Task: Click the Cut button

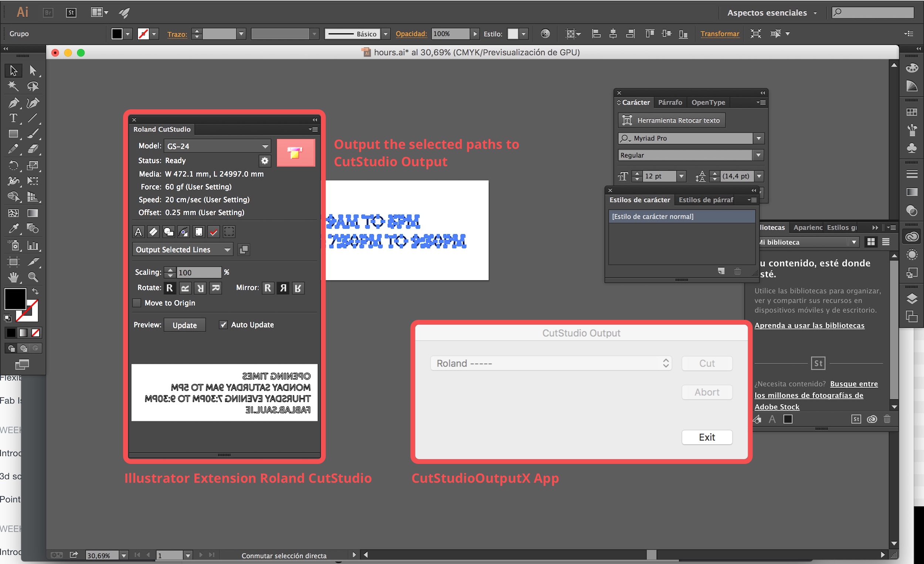Action: (707, 363)
